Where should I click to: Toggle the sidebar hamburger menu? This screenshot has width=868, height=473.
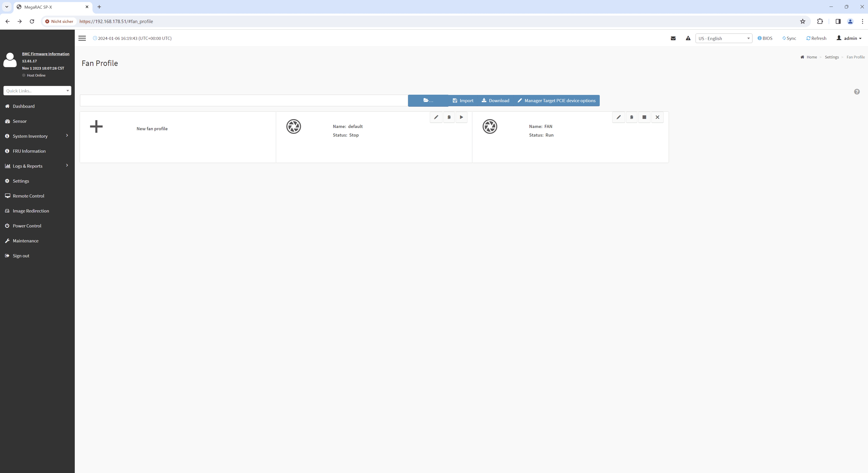(82, 39)
